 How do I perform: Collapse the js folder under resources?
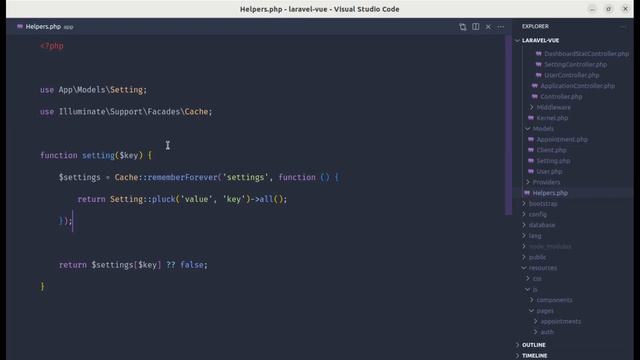[535, 289]
